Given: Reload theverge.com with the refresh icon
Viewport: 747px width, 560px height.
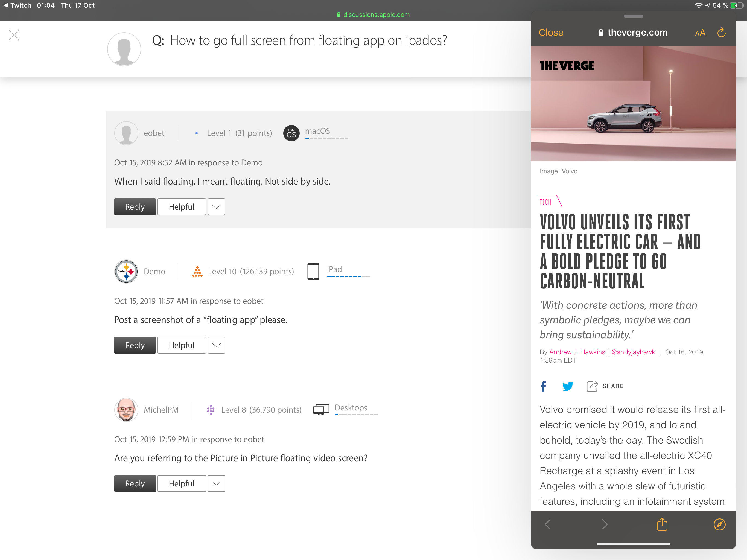Looking at the screenshot, I should [x=721, y=33].
